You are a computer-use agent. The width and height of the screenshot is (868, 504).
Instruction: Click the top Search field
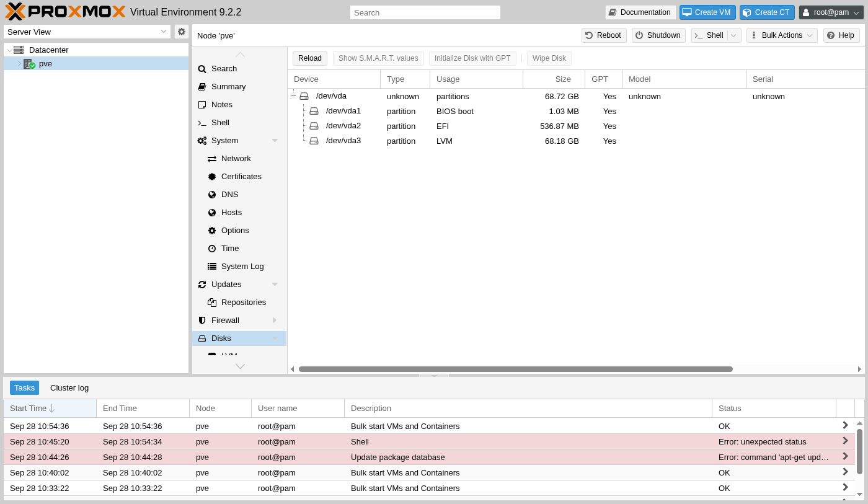click(x=425, y=12)
